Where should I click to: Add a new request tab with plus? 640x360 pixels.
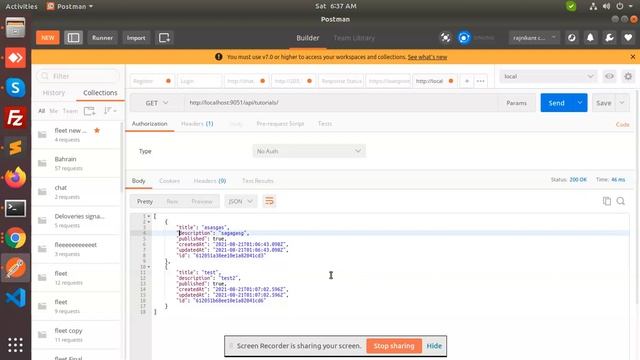click(467, 81)
